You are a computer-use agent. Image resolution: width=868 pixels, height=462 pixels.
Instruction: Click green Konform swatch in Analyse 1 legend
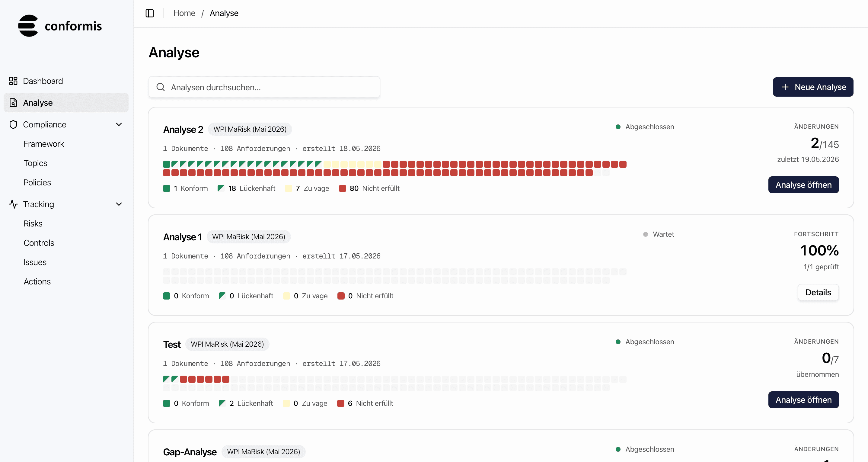pyautogui.click(x=167, y=296)
